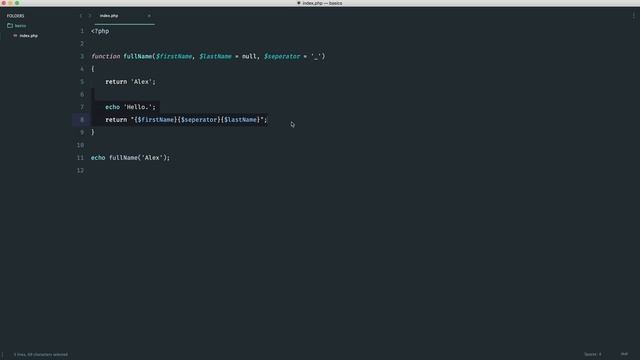Open the basics folder in the sidebar
640x360 pixels.
coord(20,26)
